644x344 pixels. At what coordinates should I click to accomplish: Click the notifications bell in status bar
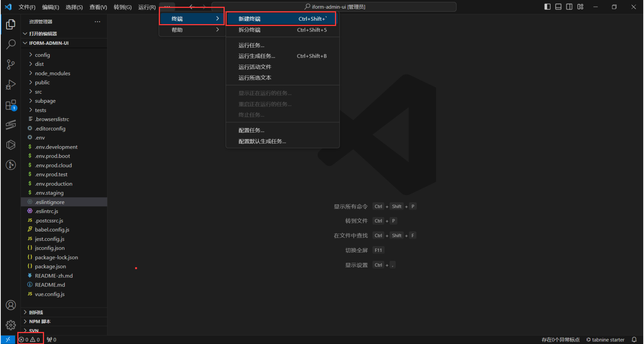pyautogui.click(x=634, y=340)
